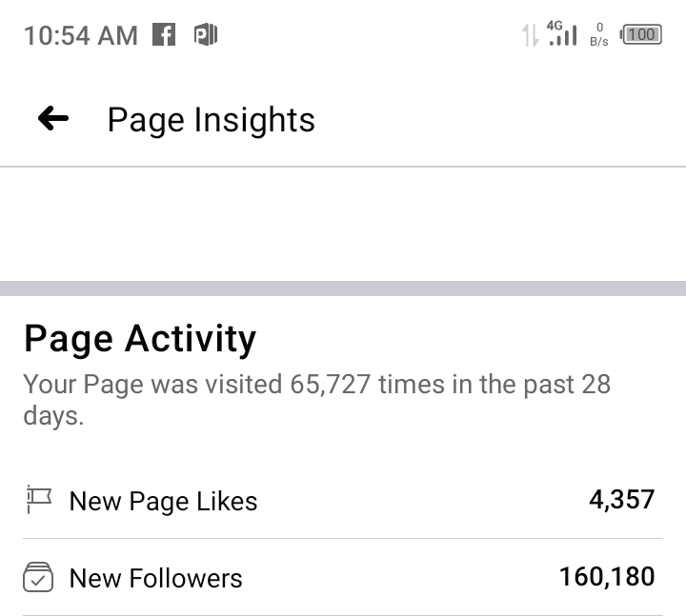686x616 pixels.
Task: Open the New Page Likes row
Action: 343,500
